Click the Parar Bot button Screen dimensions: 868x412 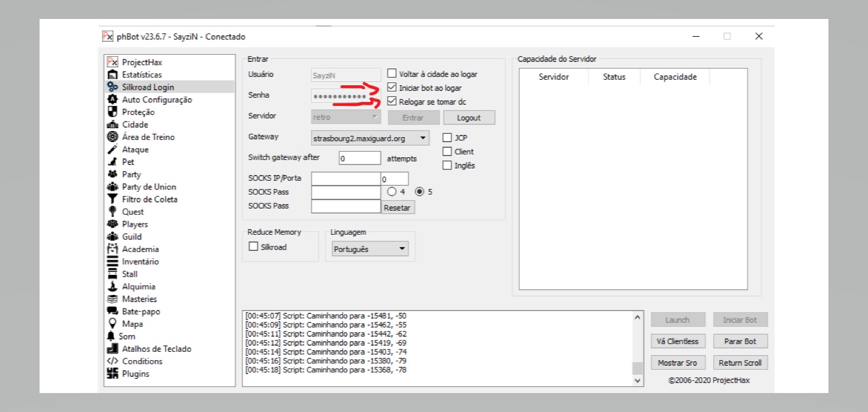pyautogui.click(x=740, y=341)
